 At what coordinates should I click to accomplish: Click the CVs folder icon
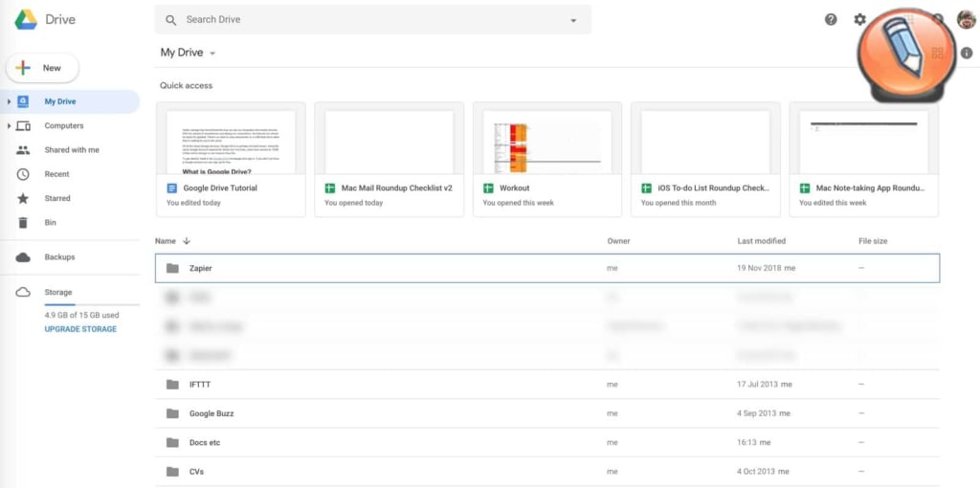tap(172, 472)
